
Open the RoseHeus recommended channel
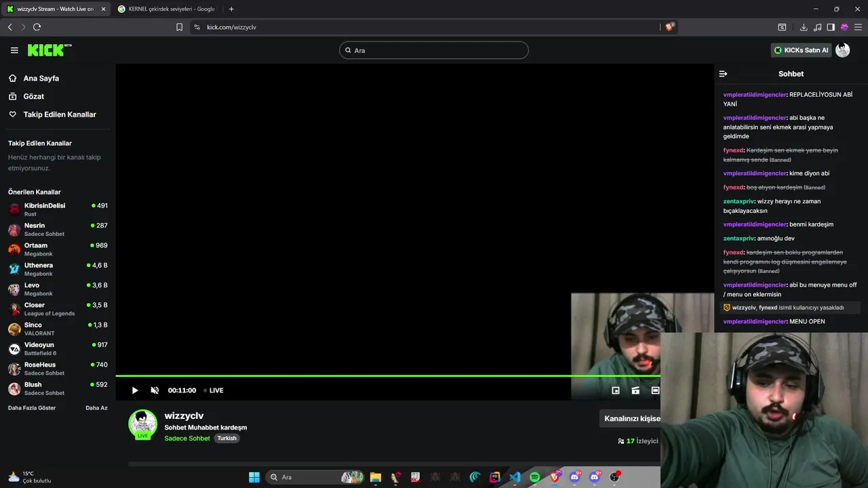[x=58, y=369]
